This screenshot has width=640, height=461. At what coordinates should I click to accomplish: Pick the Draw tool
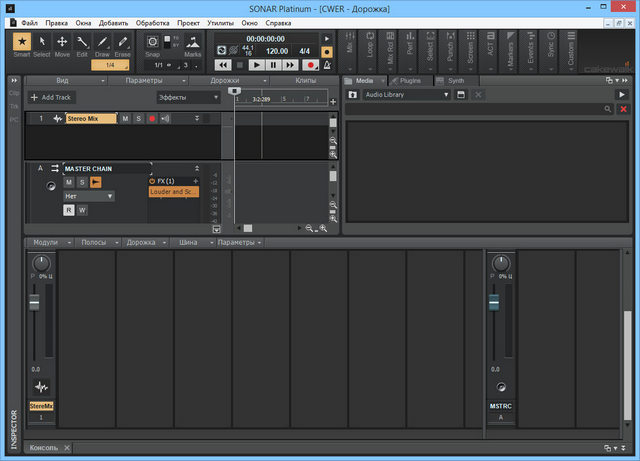102,44
